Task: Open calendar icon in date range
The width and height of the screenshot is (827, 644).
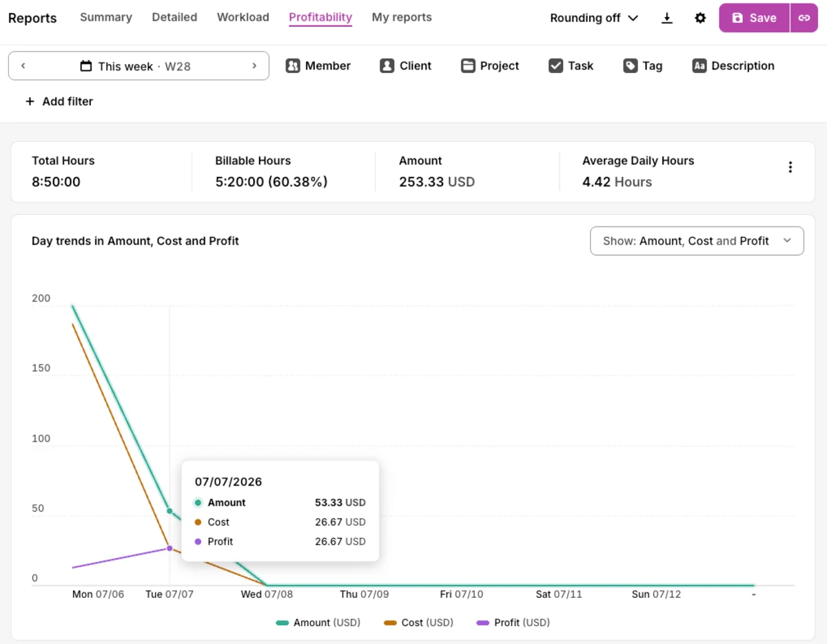Action: tap(86, 66)
